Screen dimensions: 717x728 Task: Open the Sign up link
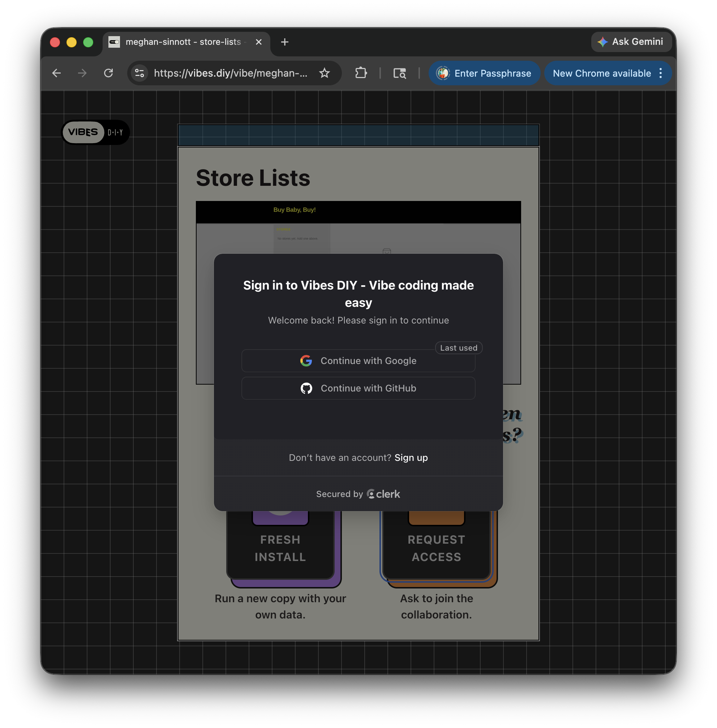pos(411,458)
